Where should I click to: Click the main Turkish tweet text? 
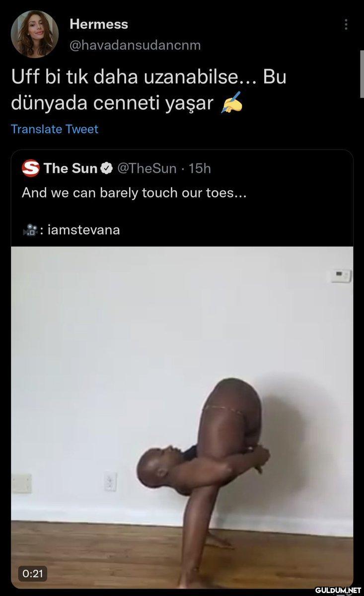coord(148,90)
